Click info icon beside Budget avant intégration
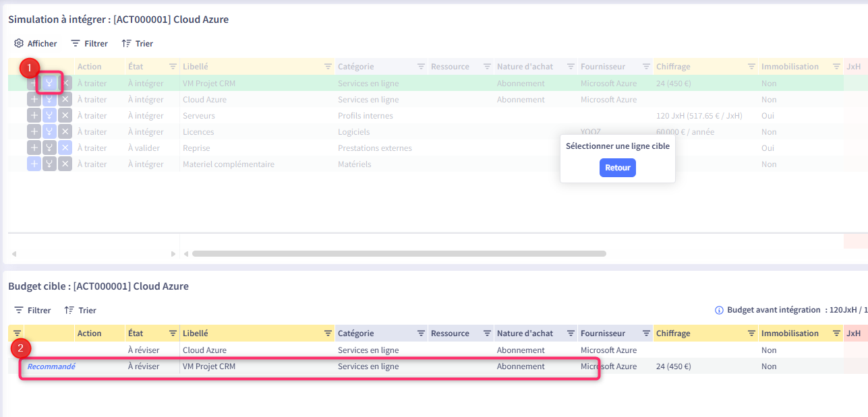868x417 pixels. (719, 311)
